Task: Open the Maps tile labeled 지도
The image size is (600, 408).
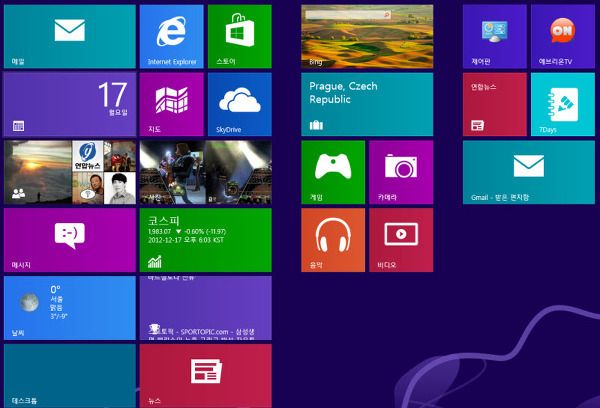Action: (171, 104)
